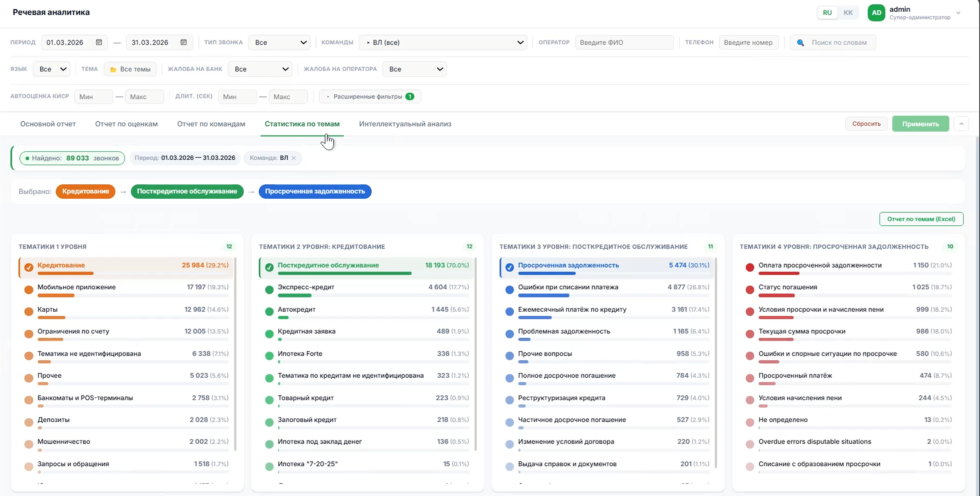
Task: Click the Сбросить button
Action: click(866, 124)
